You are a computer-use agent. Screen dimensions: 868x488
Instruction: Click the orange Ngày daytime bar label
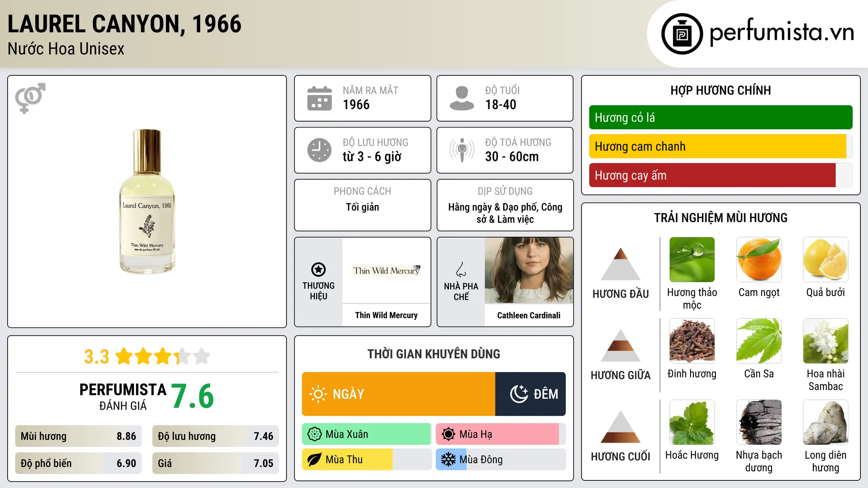click(348, 394)
